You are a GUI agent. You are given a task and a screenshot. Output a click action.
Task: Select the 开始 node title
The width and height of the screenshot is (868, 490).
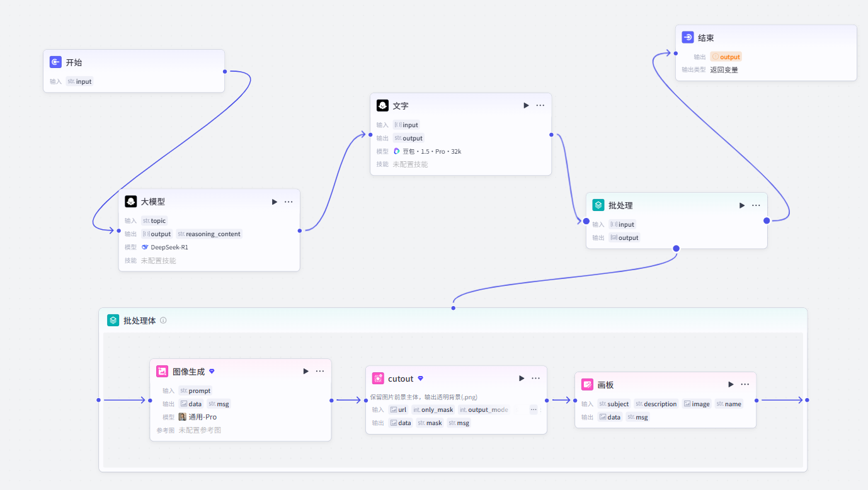(x=74, y=62)
